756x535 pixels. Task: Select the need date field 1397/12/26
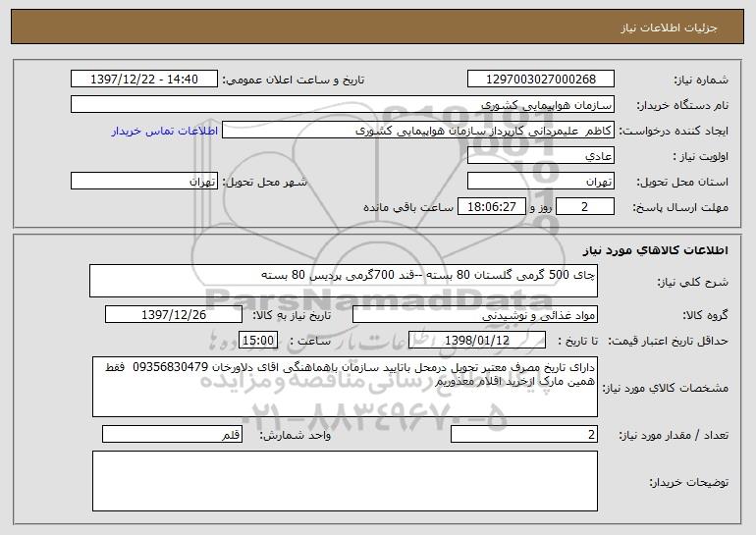[x=174, y=315]
